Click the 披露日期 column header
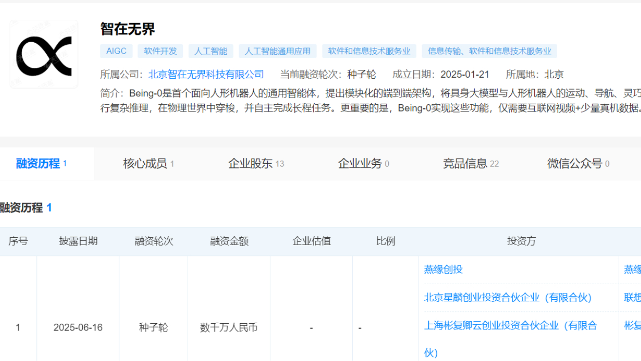641x361 pixels. 78,241
